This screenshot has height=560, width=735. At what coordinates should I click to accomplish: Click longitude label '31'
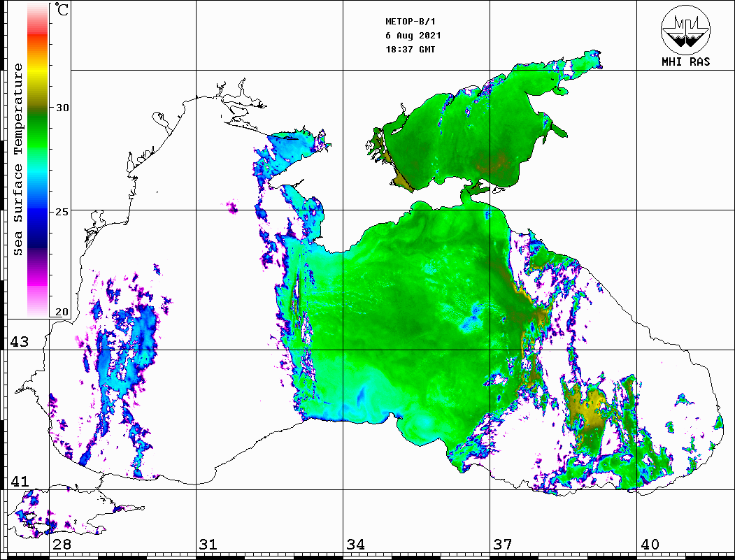208,545
